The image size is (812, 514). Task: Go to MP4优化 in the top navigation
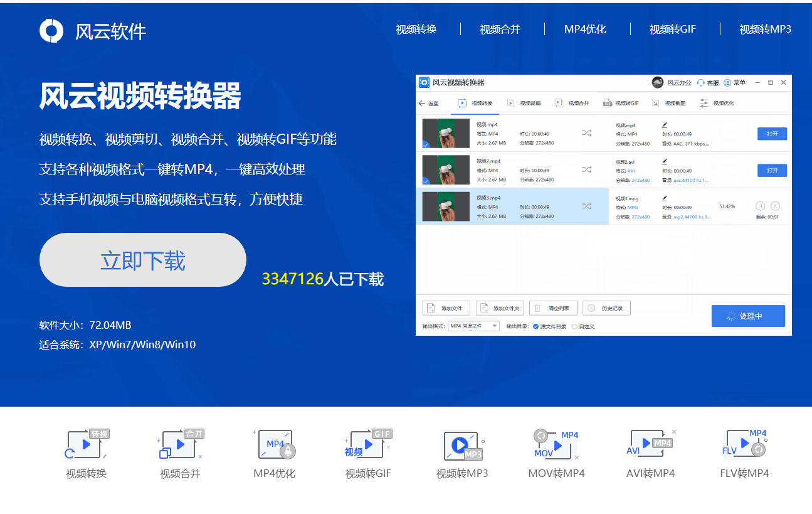click(585, 29)
